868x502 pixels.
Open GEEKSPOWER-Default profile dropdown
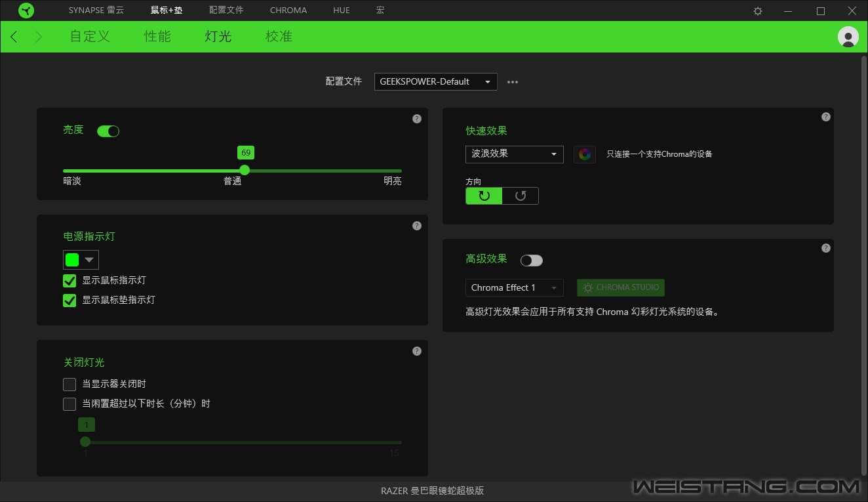click(436, 82)
